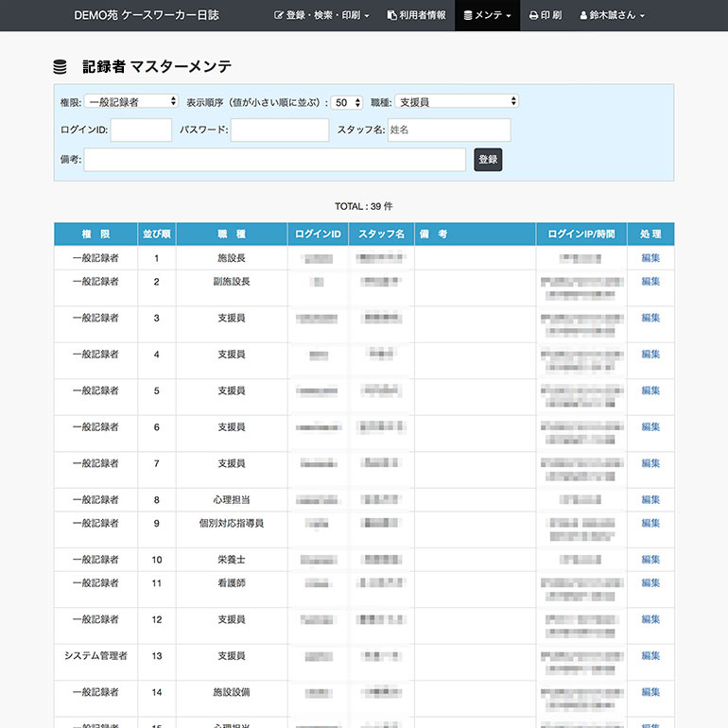The image size is (728, 728).
Task: Open the 表示順序 dropdown showing 50
Action: (347, 102)
